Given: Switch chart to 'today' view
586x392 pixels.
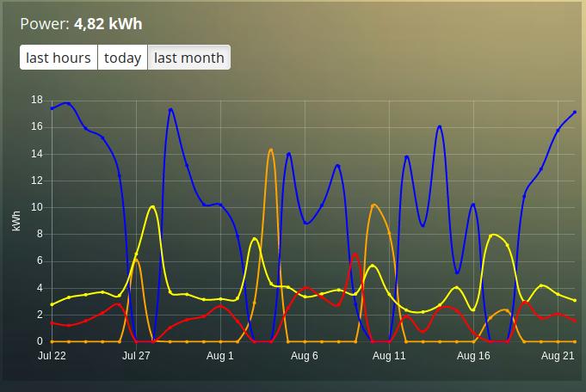Looking at the screenshot, I should (x=122, y=58).
